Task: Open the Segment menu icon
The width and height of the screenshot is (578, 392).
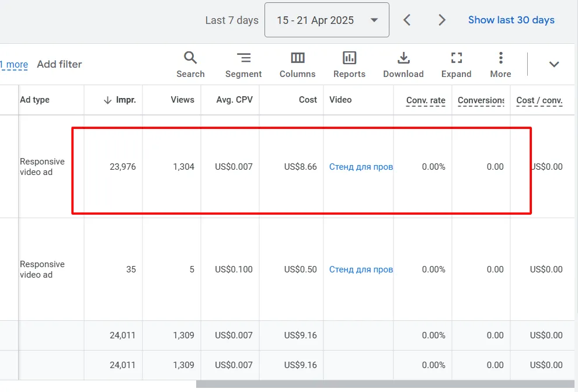Action: 243,58
